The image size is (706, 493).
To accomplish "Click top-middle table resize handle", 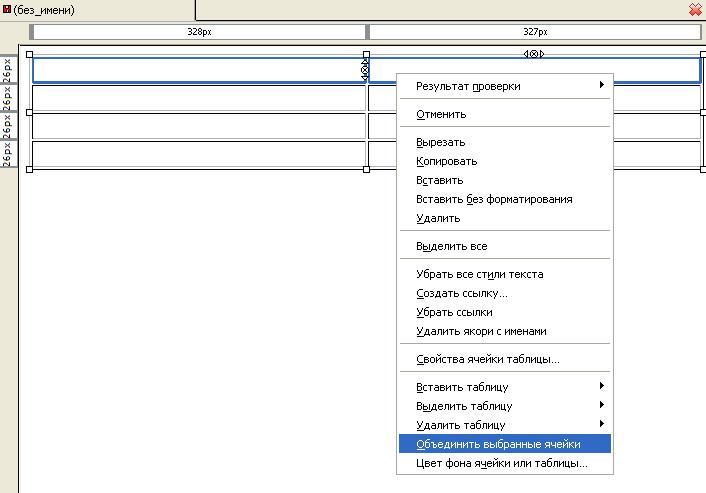I will point(367,54).
